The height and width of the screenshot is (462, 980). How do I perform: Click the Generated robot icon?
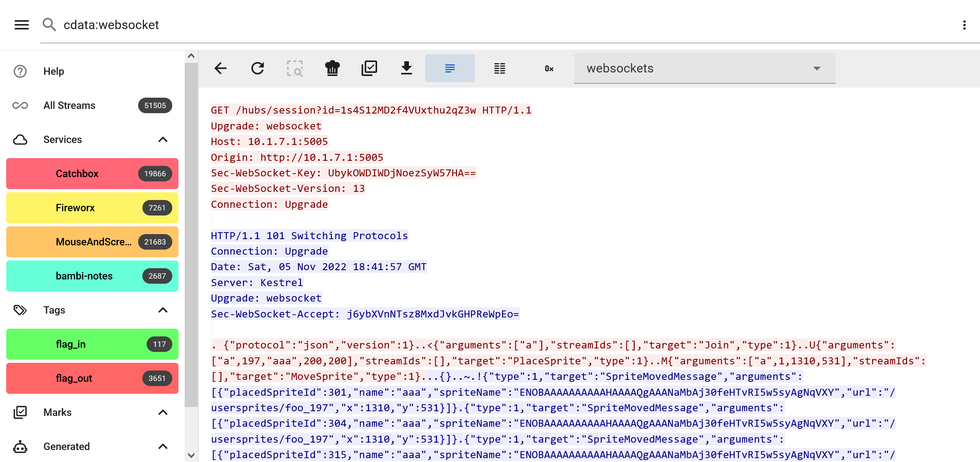pyautogui.click(x=20, y=446)
